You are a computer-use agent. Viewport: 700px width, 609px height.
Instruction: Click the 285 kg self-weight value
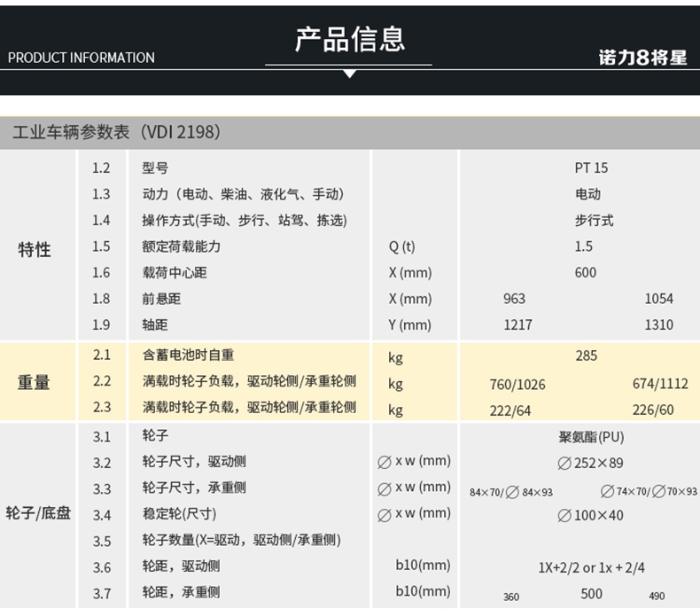(586, 355)
